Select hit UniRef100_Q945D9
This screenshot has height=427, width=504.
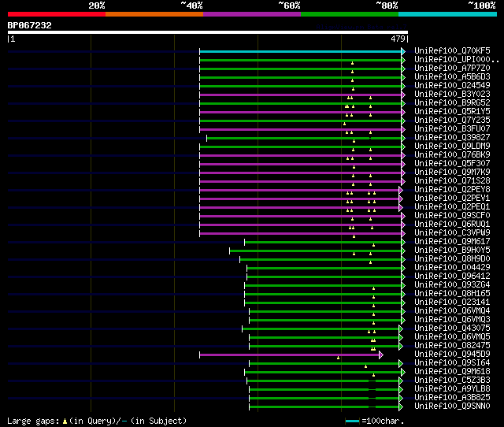(x=452, y=355)
